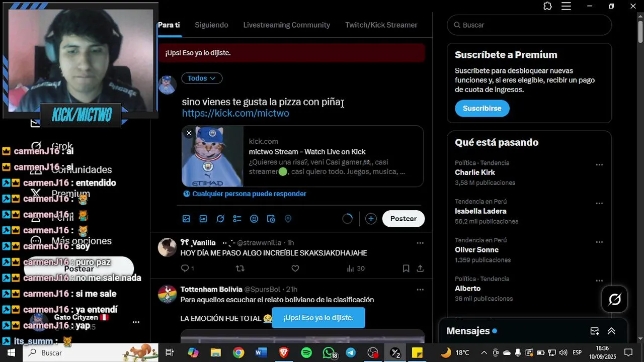Open Vanilla's profile avatar
The height and width of the screenshot is (362, 644).
tap(167, 247)
